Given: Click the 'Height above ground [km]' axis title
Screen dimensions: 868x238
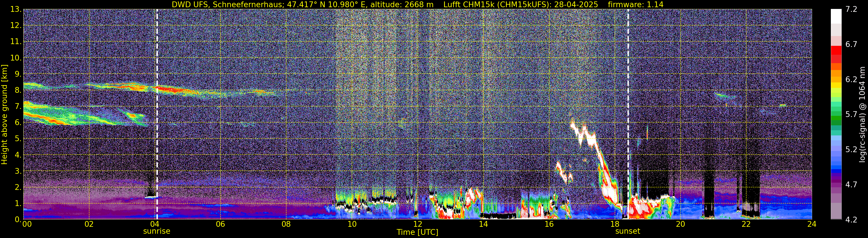Looking at the screenshot, I should [4, 114].
